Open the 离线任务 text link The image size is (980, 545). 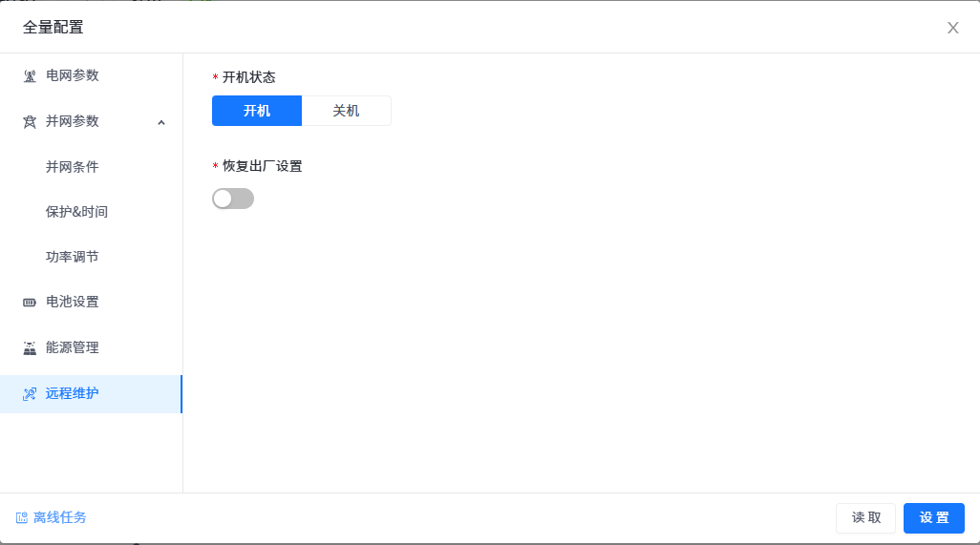click(x=60, y=517)
